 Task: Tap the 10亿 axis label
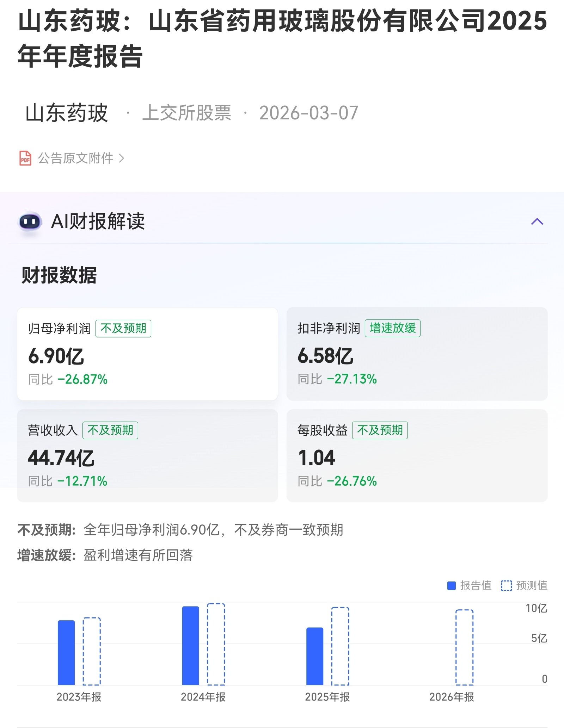pos(536,608)
